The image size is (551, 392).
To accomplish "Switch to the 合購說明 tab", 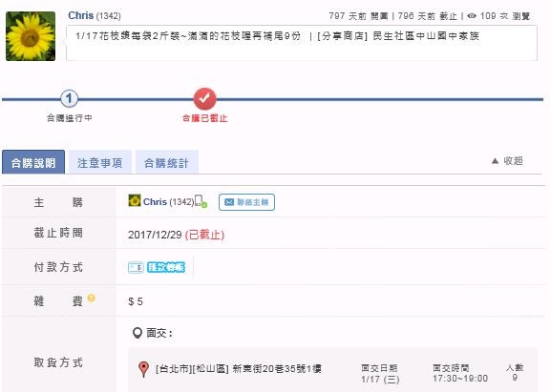I will click(33, 162).
